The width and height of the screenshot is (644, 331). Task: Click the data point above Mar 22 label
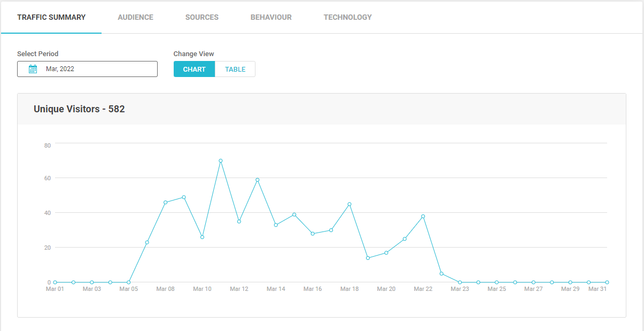(x=423, y=216)
